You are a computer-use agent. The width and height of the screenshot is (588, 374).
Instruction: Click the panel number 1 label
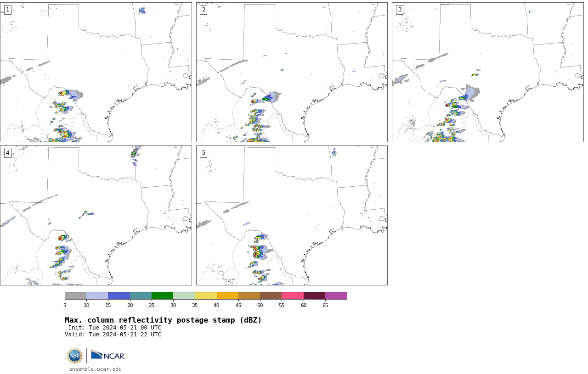pyautogui.click(x=7, y=10)
